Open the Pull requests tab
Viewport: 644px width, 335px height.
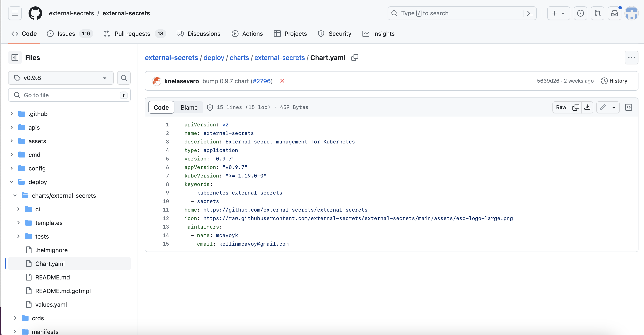(132, 34)
